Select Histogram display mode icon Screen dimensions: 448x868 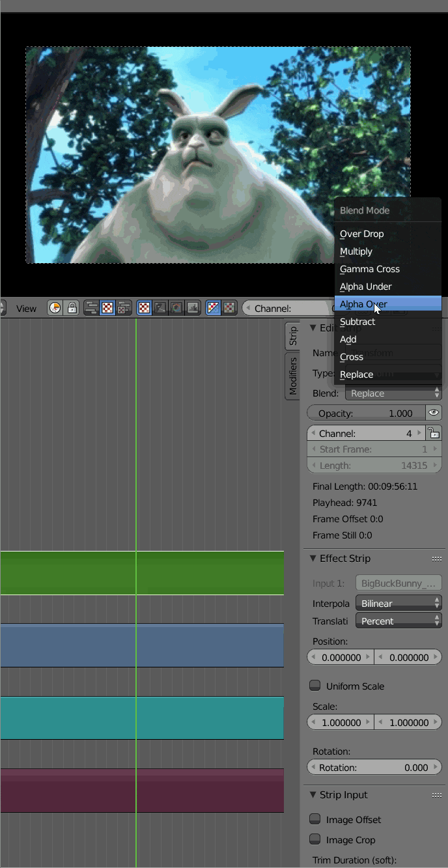pyautogui.click(x=193, y=308)
